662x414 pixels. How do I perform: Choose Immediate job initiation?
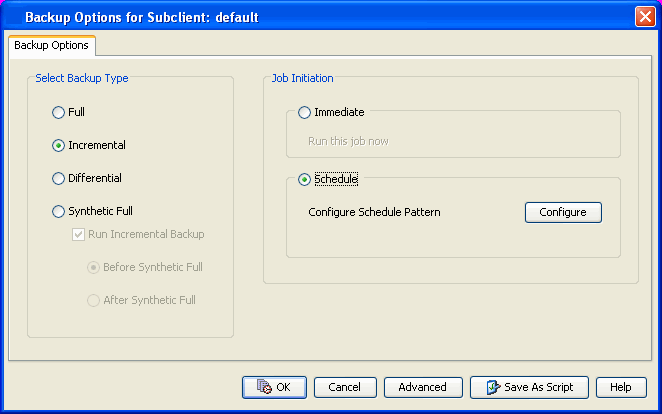tap(304, 112)
